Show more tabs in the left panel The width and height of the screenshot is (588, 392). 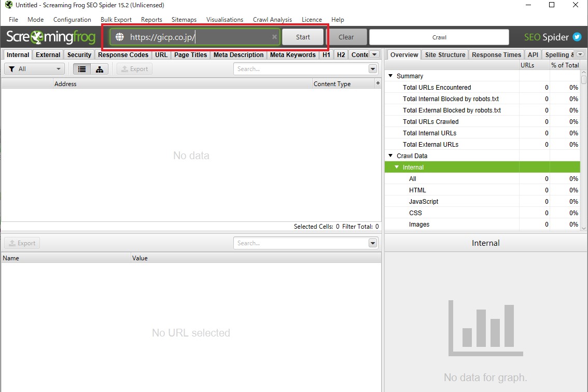pos(374,54)
